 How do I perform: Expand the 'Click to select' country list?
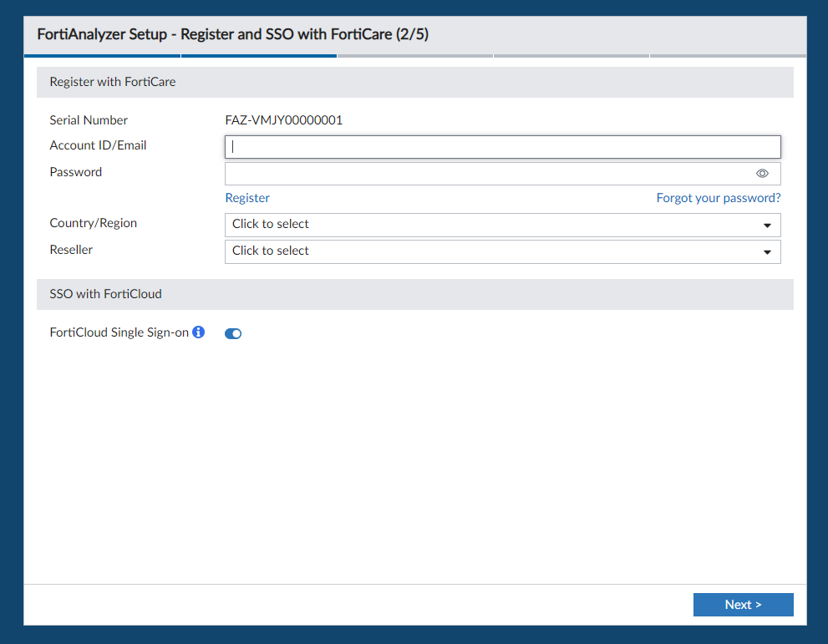pos(501,225)
